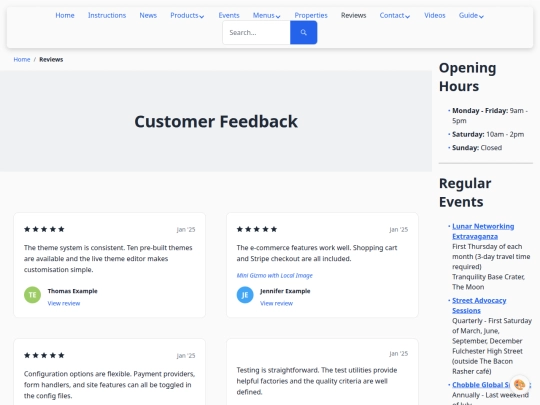Open the Events page
Image resolution: width=540 pixels, height=405 pixels.
pyautogui.click(x=229, y=15)
